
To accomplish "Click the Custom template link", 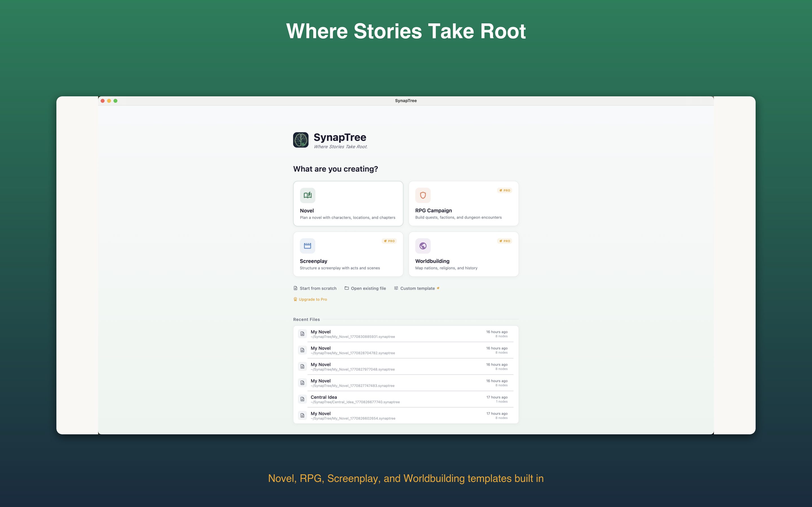I will 417,288.
